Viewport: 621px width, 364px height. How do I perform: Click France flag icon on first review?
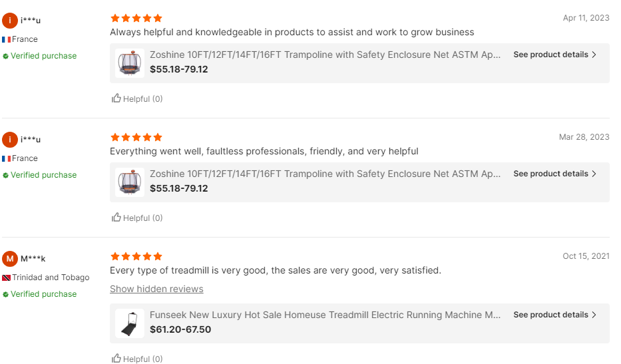[x=6, y=39]
